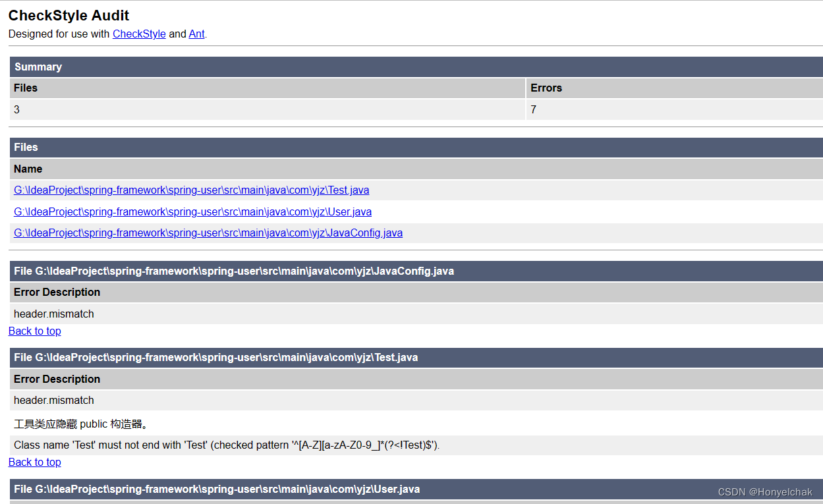Open the Test.java file link
The image size is (823, 504).
pyautogui.click(x=191, y=190)
